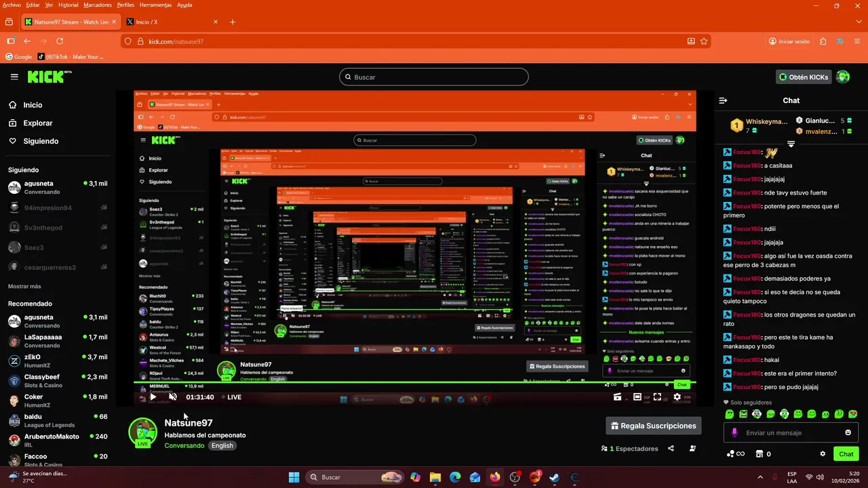Open chat settings gear icon

[x=823, y=454]
